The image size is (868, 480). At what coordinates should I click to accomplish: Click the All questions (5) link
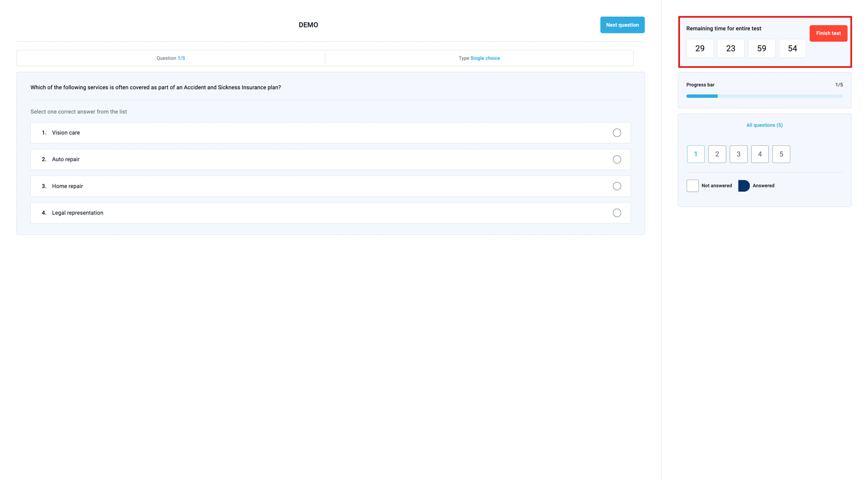(x=764, y=125)
